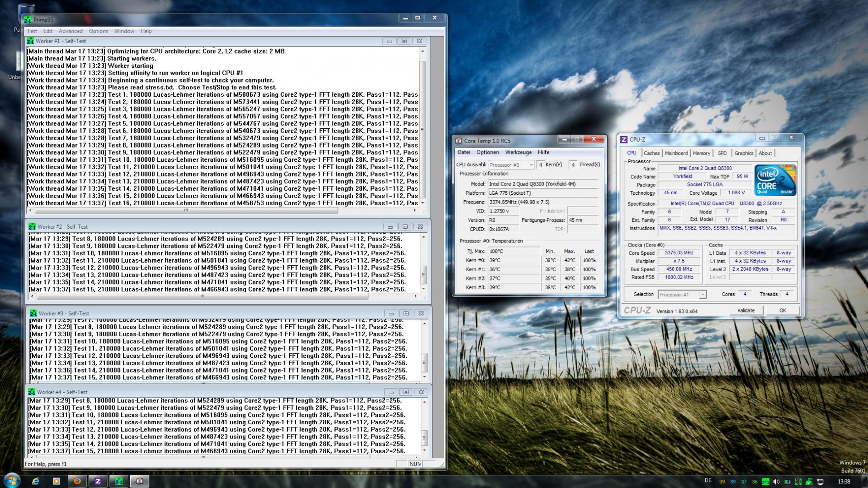Click Worker #1 horizontal scrollbar right arrow

(415, 210)
